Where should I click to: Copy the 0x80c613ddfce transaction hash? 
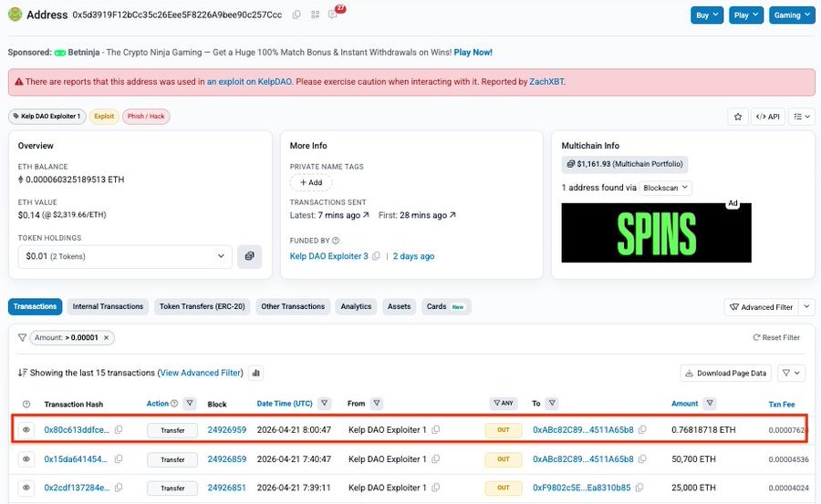tap(119, 430)
